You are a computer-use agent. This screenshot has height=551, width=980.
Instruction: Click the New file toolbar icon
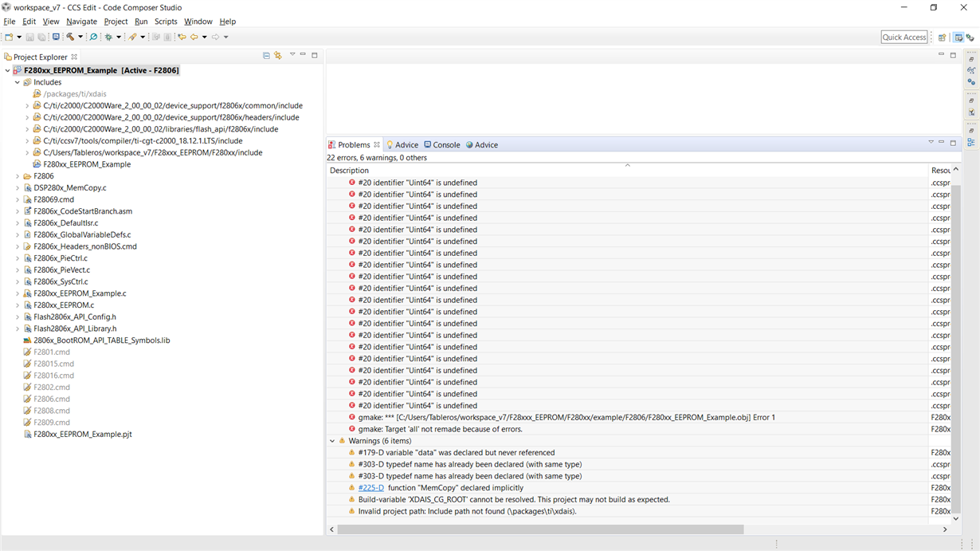click(8, 37)
